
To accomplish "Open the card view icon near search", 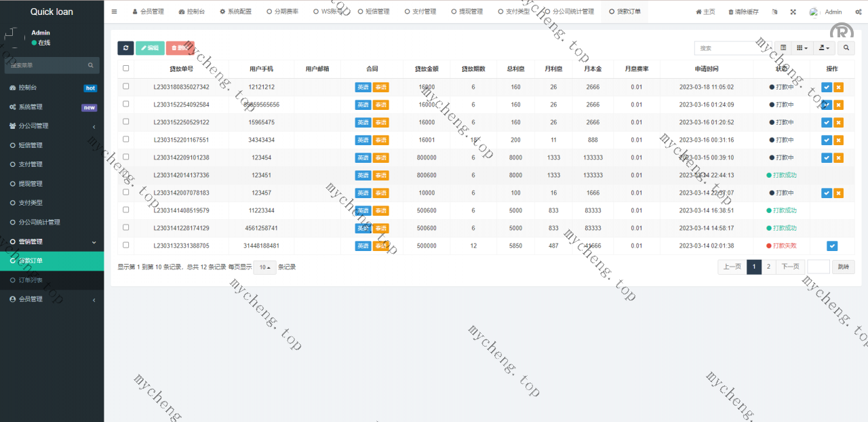I will click(783, 47).
